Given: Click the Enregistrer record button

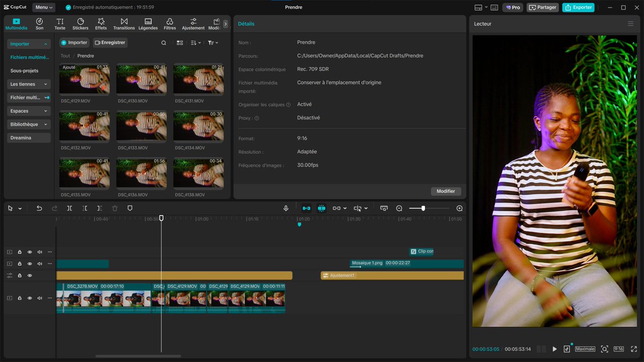Looking at the screenshot, I should (x=110, y=42).
